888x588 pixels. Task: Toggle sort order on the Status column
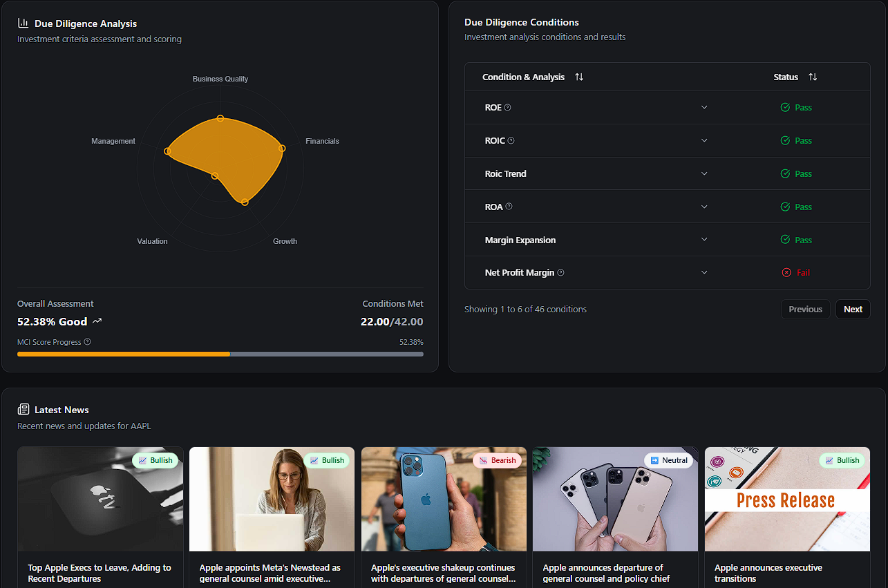coord(813,77)
